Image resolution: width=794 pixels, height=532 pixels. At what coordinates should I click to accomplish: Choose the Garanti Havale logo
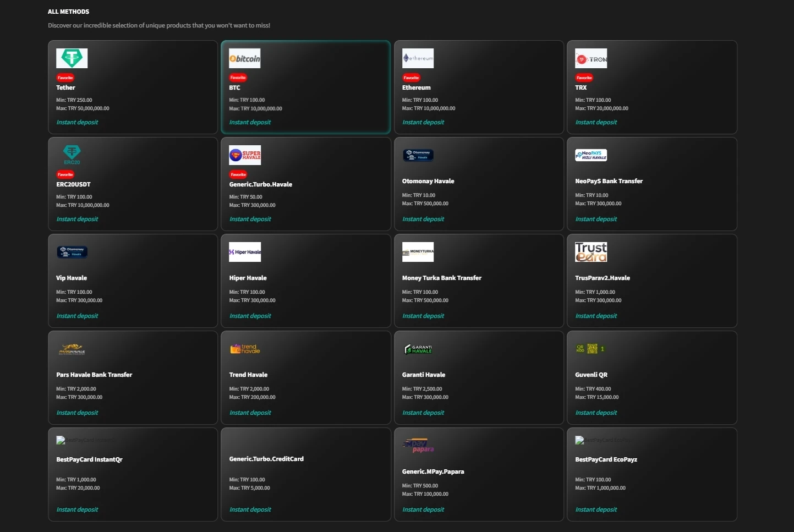pos(418,349)
